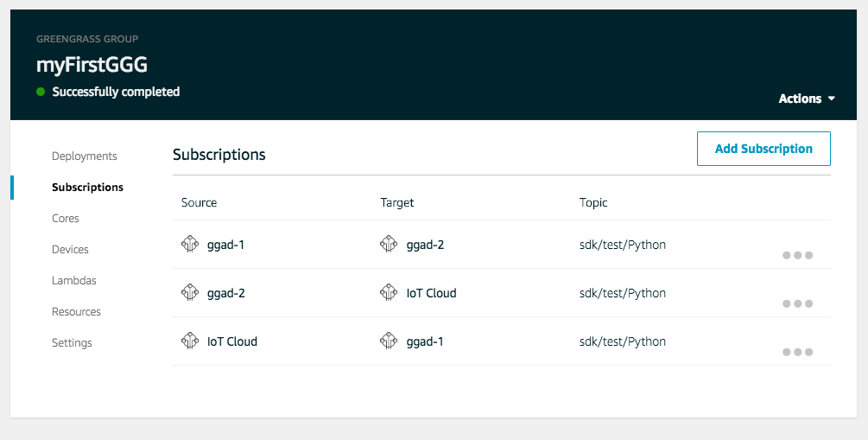The height and width of the screenshot is (440, 868).
Task: Click the myFirstGGG group title
Action: (92, 65)
